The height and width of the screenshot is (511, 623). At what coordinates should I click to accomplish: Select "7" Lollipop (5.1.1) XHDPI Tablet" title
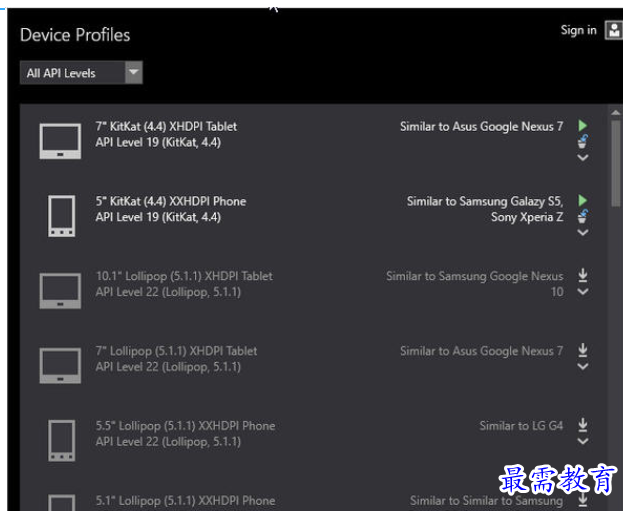point(176,351)
